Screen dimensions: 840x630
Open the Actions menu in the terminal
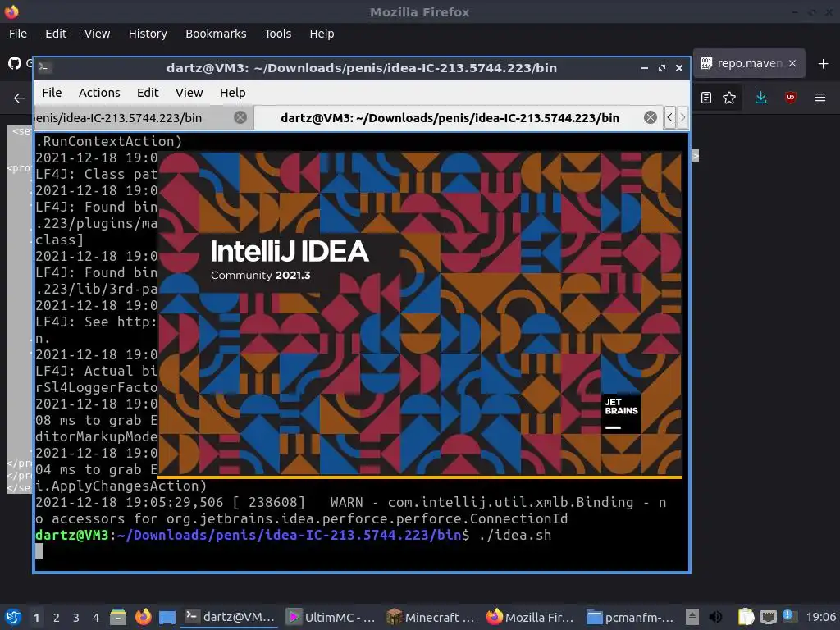click(x=99, y=93)
